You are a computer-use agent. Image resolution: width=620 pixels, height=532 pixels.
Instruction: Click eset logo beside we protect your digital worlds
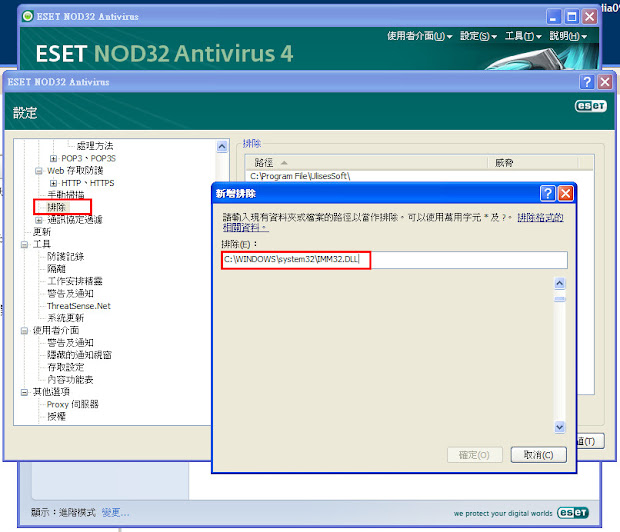click(573, 513)
